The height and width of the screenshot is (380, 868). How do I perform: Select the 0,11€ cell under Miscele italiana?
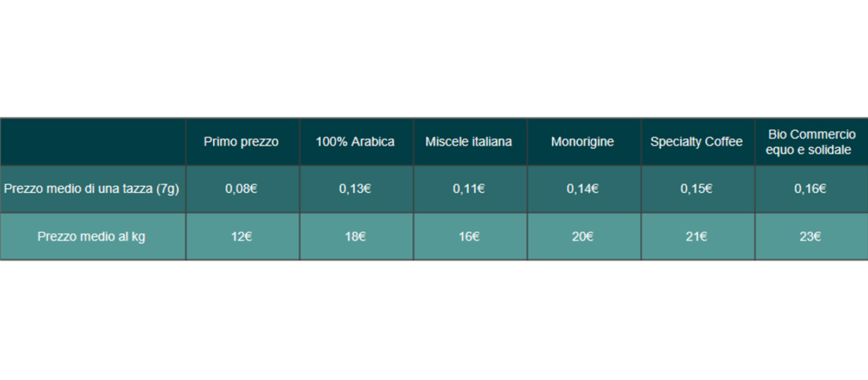(470, 189)
